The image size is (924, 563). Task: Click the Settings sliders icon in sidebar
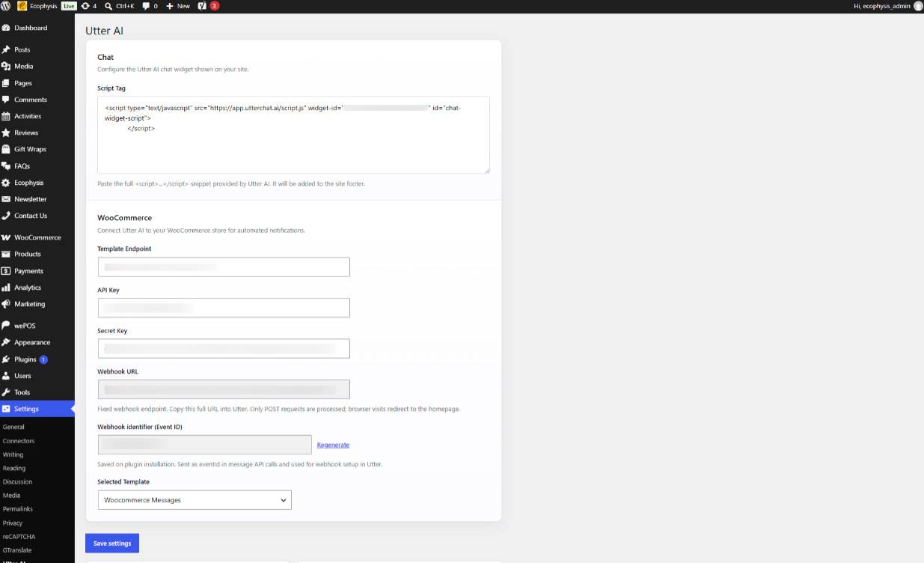click(x=7, y=409)
